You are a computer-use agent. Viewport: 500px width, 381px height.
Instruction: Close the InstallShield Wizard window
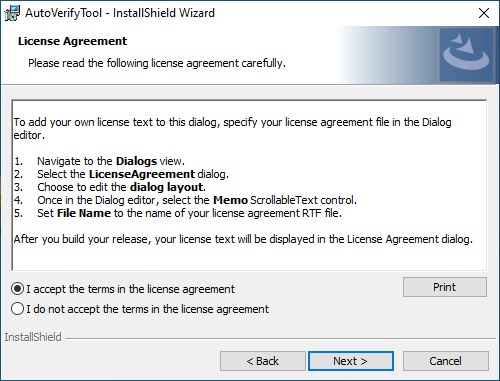point(484,13)
